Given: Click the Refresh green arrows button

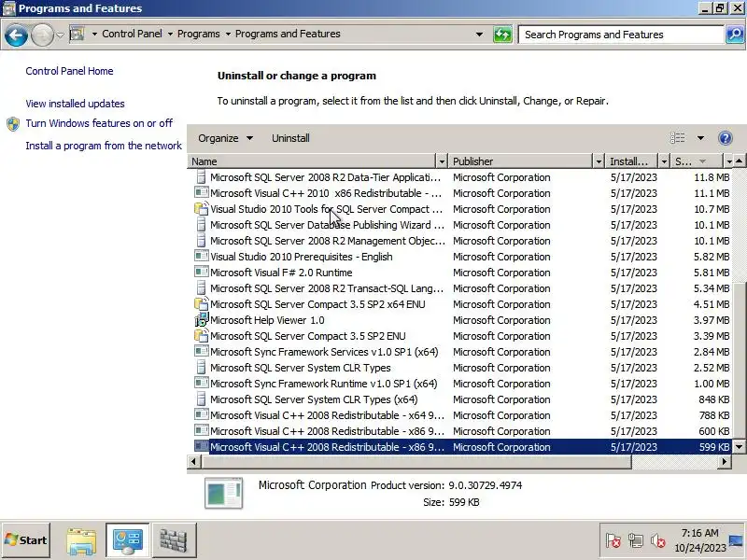Looking at the screenshot, I should coord(502,35).
